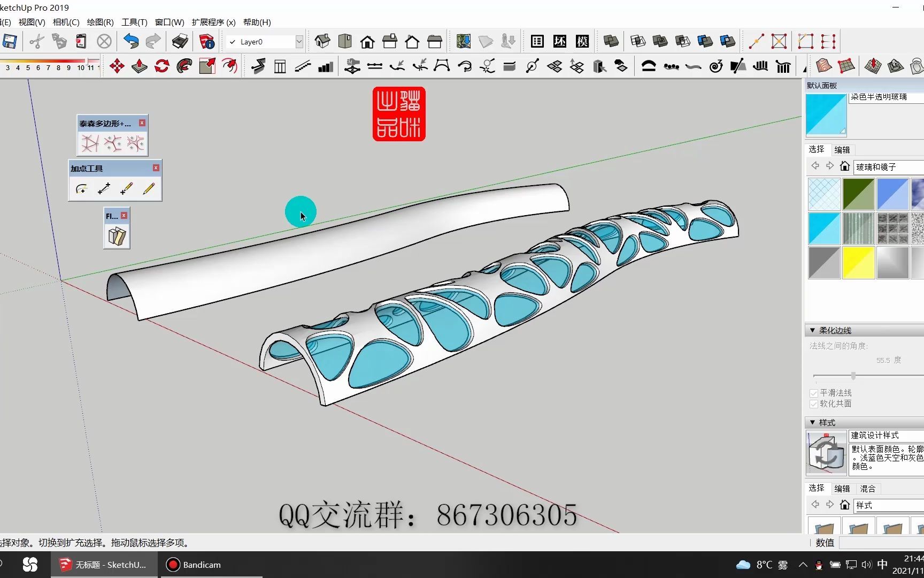Viewport: 924px width, 578px height.
Task: Select the Offset tool
Action: click(230, 66)
